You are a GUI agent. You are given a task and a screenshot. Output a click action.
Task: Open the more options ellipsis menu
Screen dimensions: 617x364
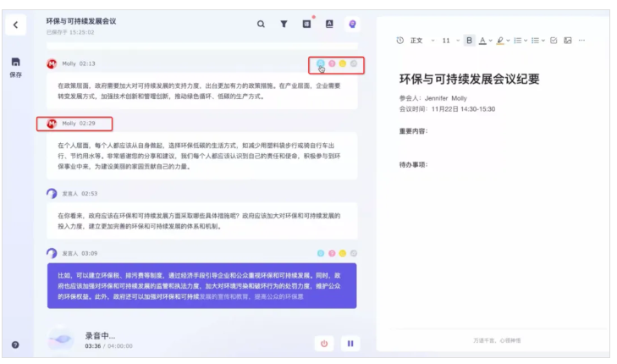[581, 40]
